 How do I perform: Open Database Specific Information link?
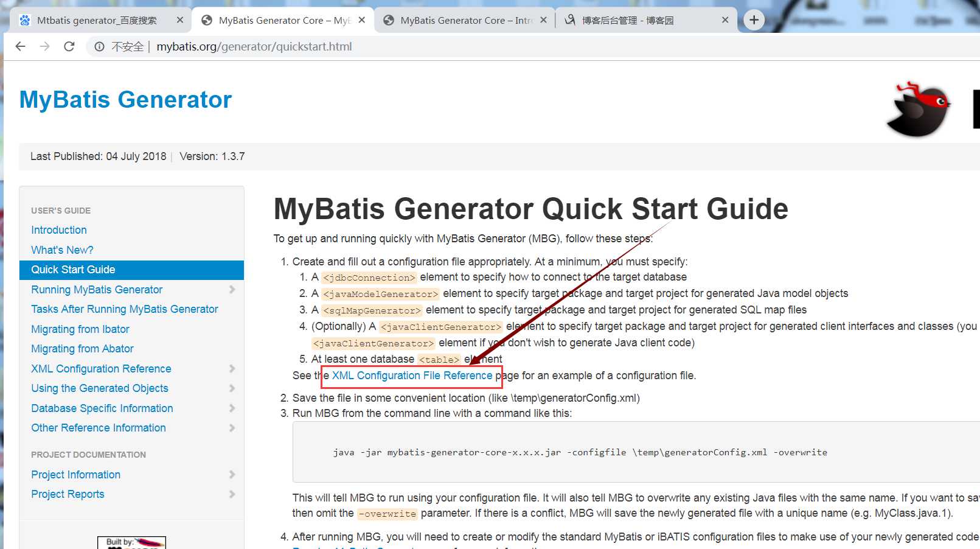tap(102, 408)
